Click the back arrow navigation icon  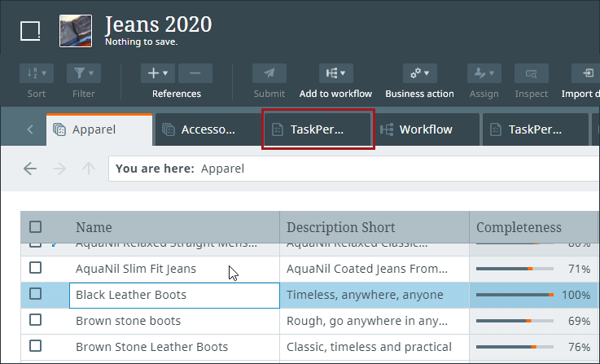30,169
